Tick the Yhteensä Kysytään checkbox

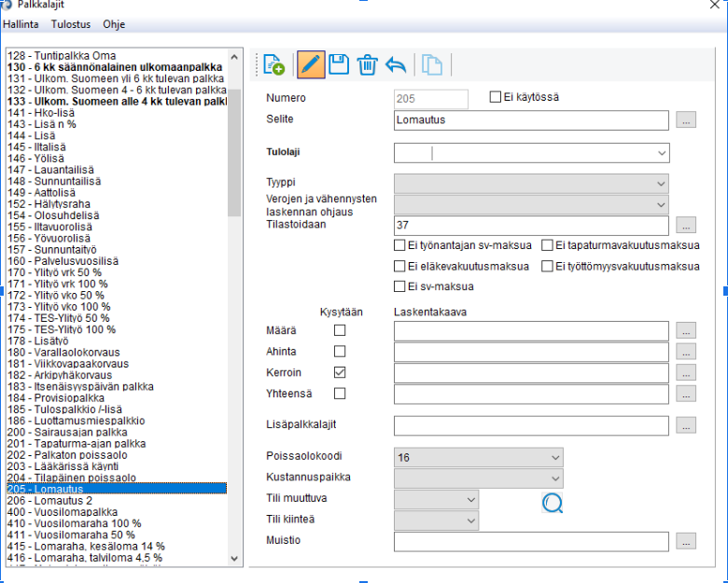[x=340, y=394]
